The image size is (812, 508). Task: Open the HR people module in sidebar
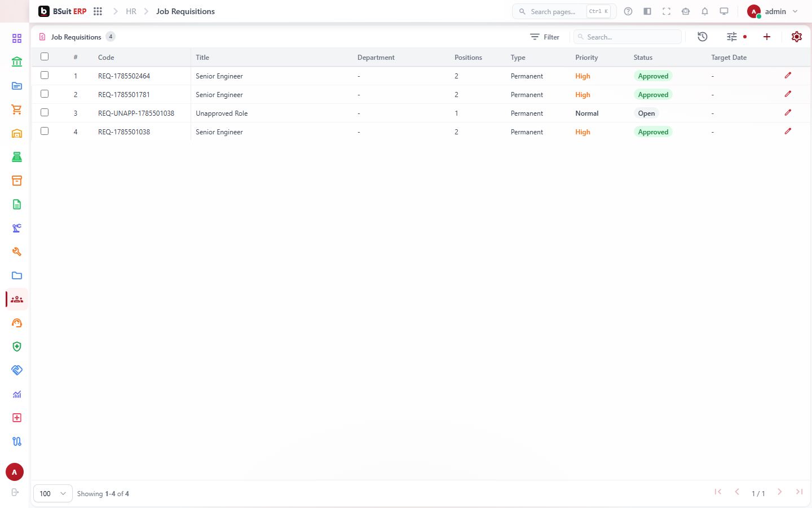(17, 299)
